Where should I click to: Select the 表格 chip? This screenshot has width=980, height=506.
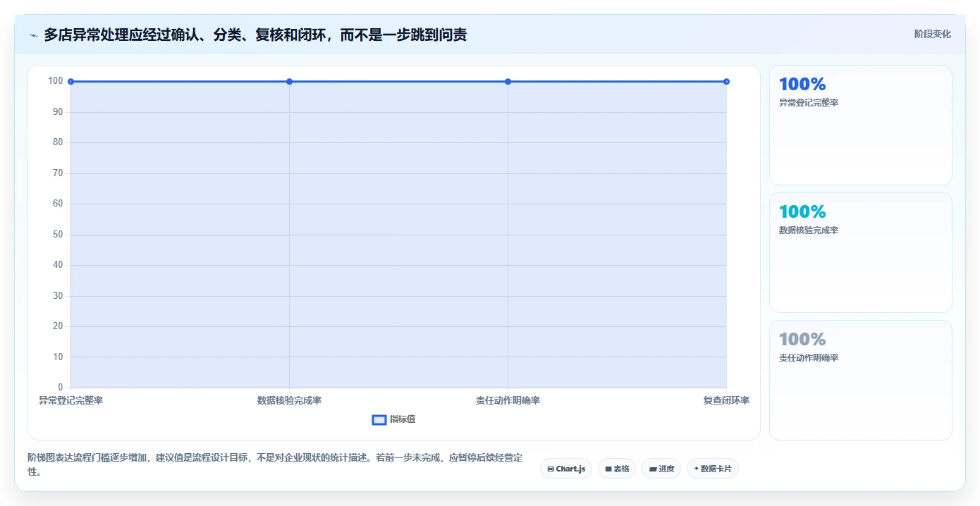[617, 469]
